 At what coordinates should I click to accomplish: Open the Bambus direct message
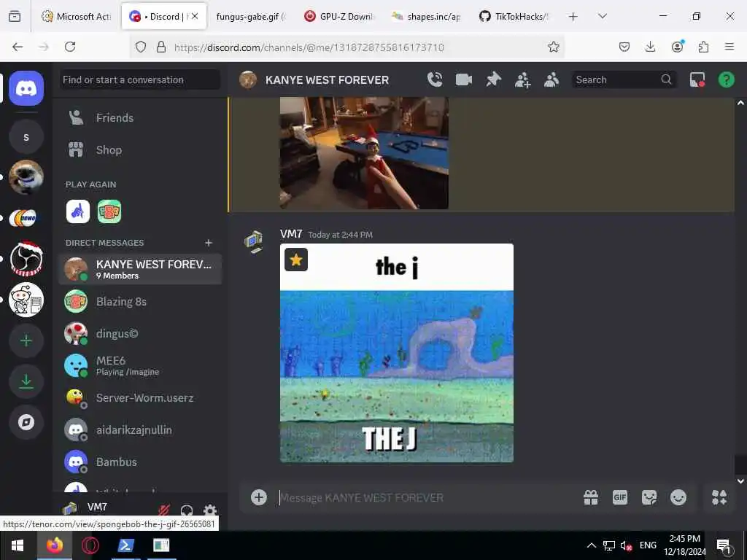pos(140,462)
